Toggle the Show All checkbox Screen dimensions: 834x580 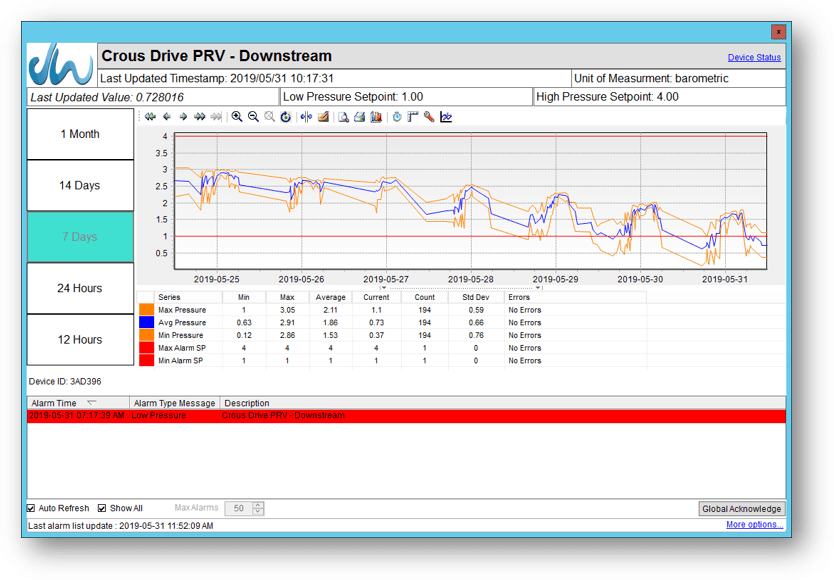[102, 508]
